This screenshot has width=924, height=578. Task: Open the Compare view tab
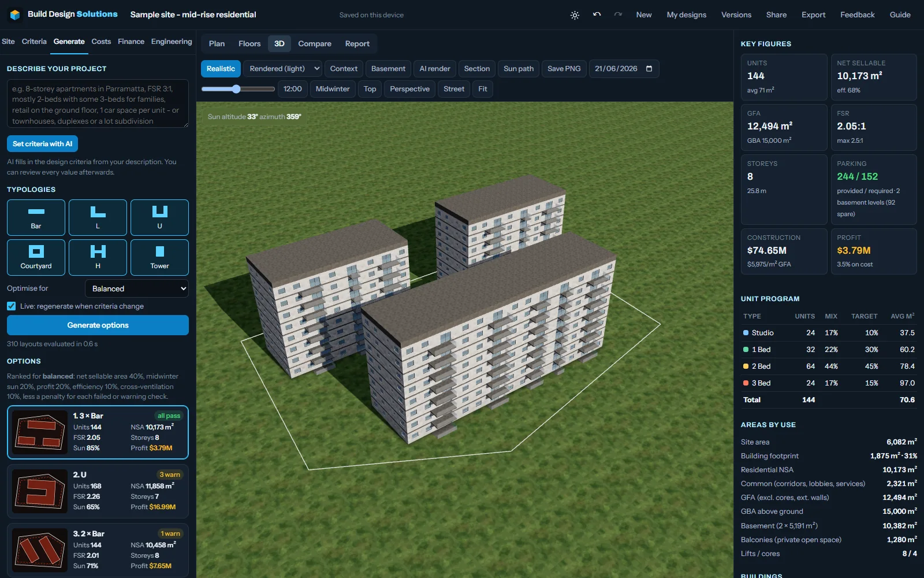(315, 44)
